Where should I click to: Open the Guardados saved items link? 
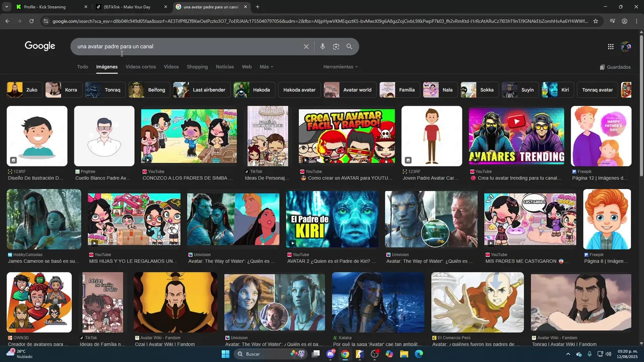tap(615, 67)
